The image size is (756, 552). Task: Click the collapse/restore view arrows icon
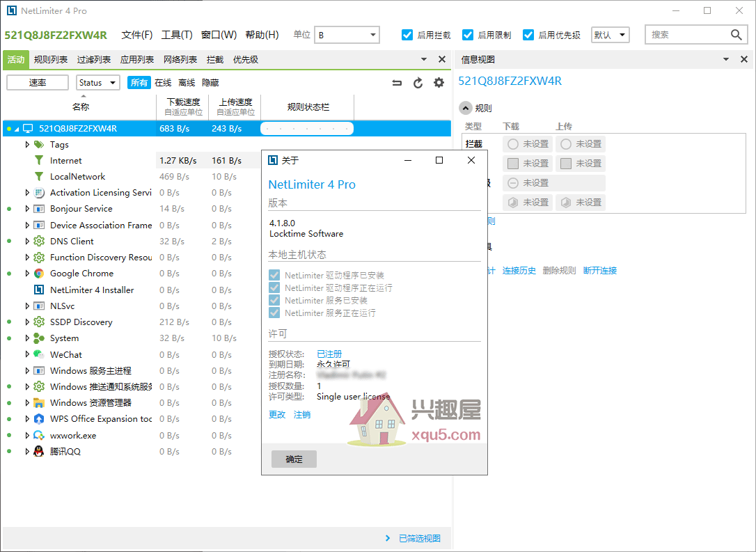[x=397, y=83]
